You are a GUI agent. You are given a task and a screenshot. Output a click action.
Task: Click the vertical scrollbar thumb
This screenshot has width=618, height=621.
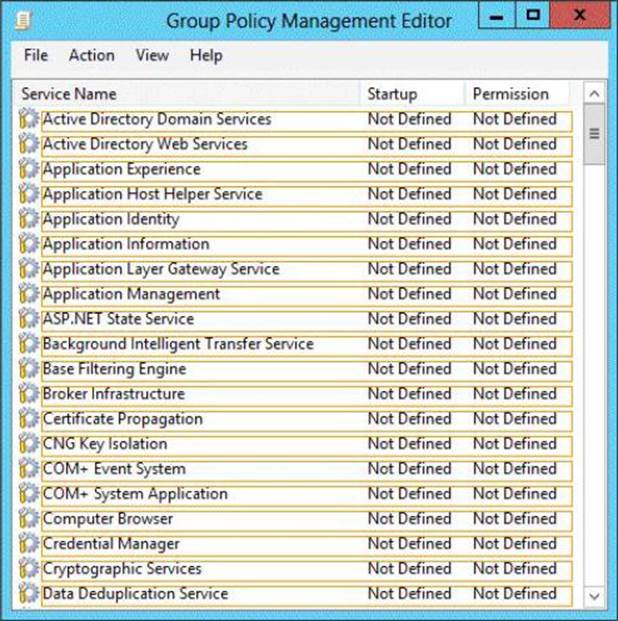[594, 133]
